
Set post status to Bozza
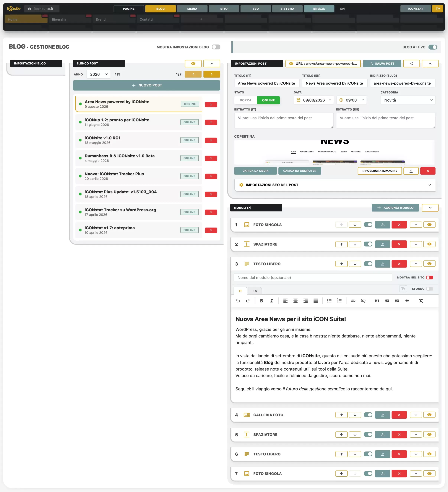point(246,100)
